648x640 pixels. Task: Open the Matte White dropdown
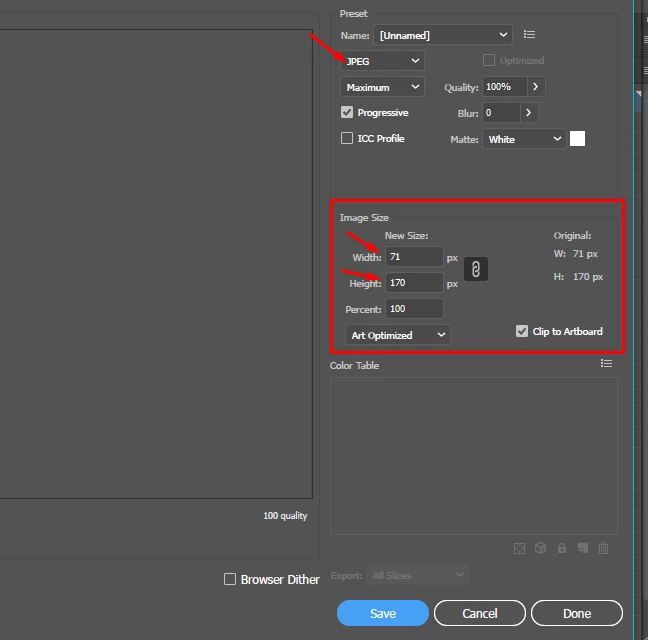pos(524,139)
